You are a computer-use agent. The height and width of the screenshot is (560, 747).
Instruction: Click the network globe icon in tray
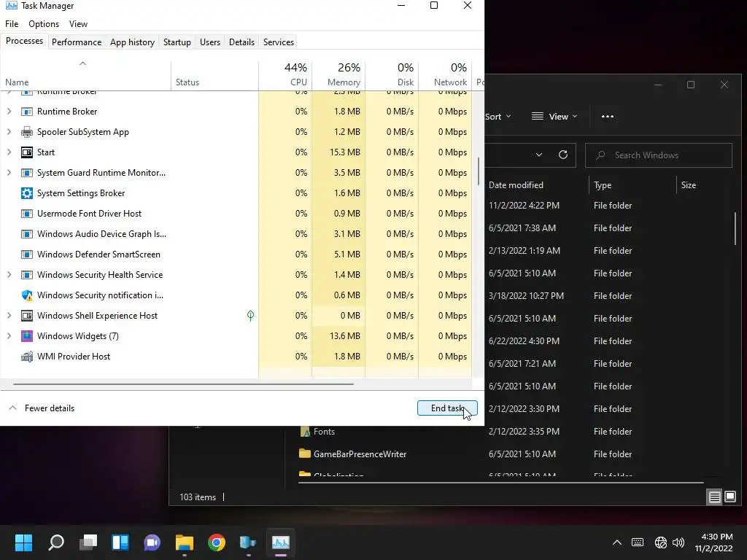pos(661,542)
